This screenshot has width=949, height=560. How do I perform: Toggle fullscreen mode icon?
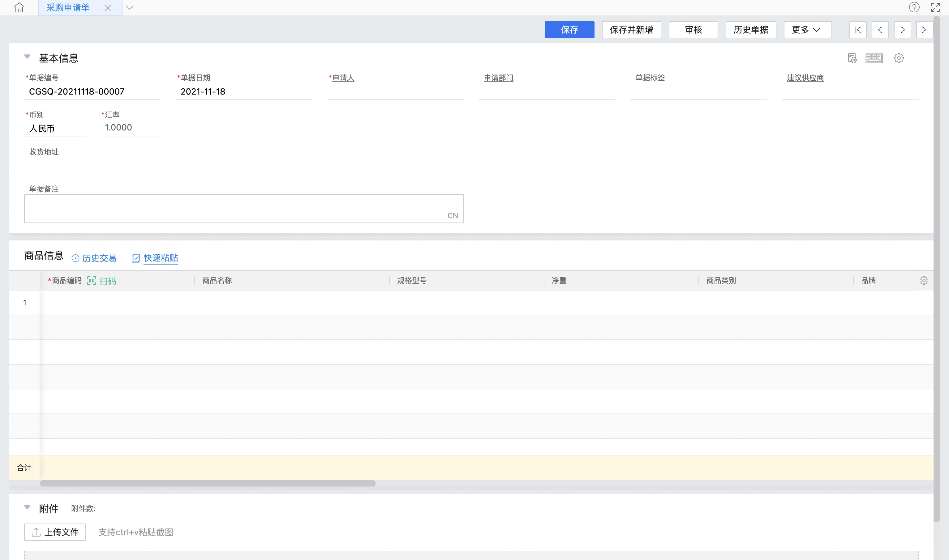pyautogui.click(x=935, y=7)
